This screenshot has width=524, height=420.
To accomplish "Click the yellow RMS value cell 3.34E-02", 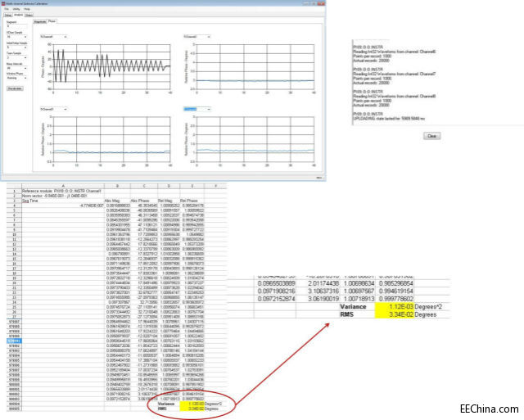I will tap(395, 314).
